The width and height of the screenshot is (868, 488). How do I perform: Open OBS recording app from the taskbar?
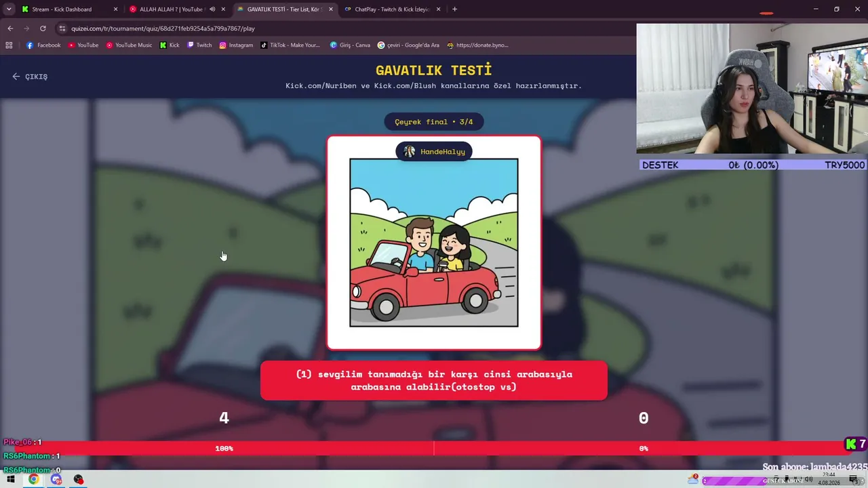(79, 479)
